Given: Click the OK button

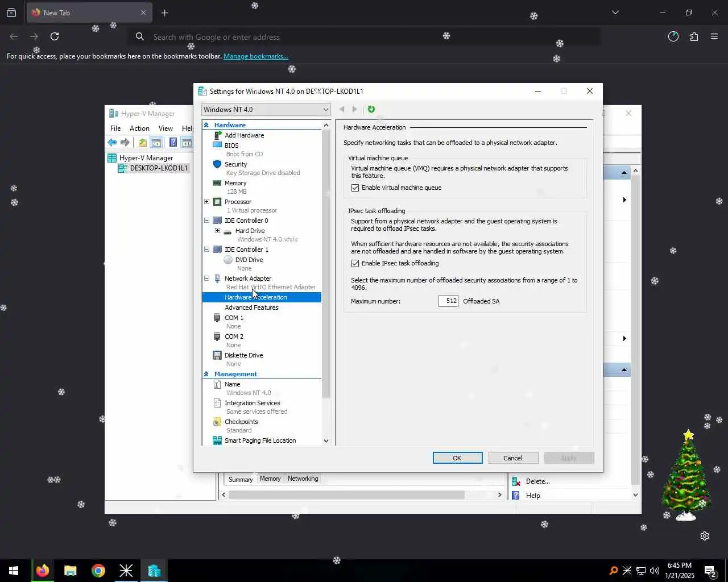Looking at the screenshot, I should pos(457,458).
